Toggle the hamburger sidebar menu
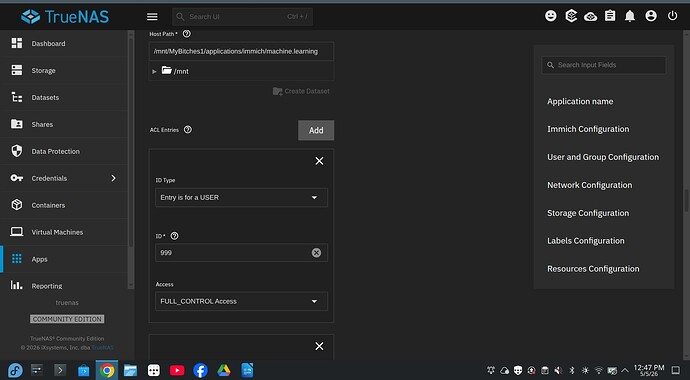 (152, 17)
